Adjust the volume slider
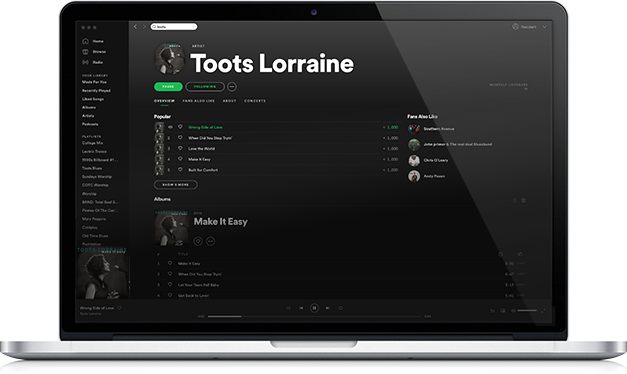 (x=527, y=310)
